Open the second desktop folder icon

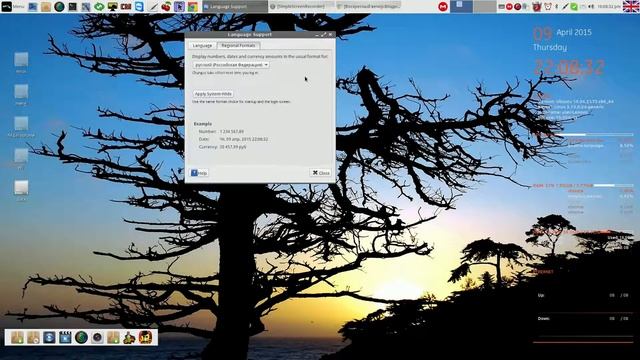(x=21, y=91)
